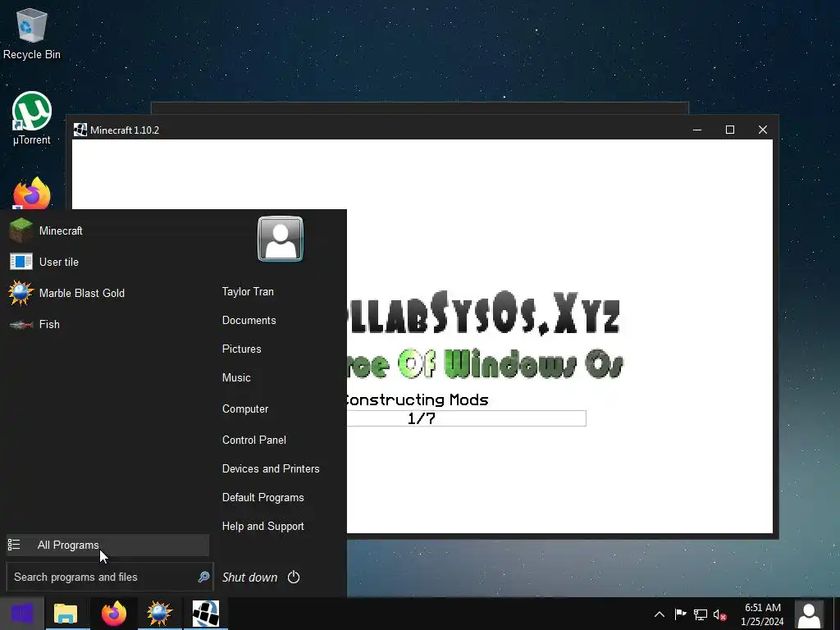Open Default Programs

[x=263, y=498]
